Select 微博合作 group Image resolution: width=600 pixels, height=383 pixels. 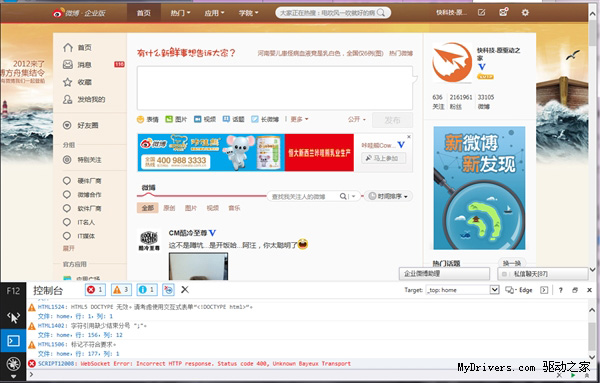click(82, 194)
